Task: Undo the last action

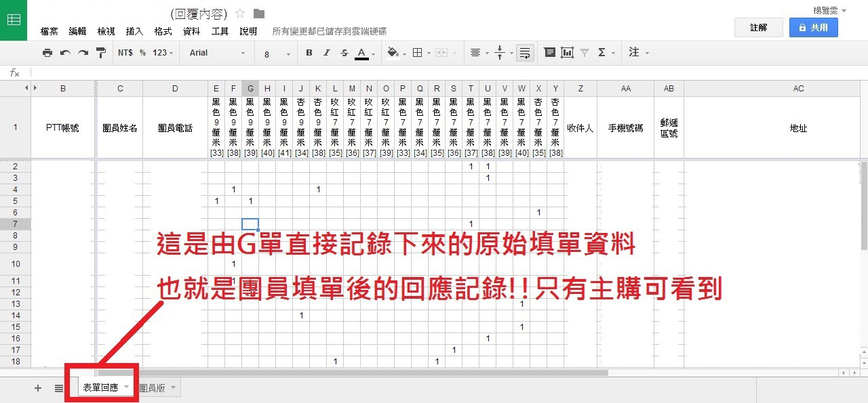Action: 65,53
